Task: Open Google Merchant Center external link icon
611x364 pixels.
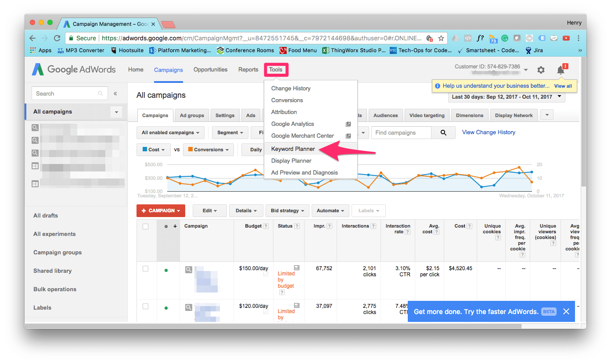Action: tap(348, 136)
